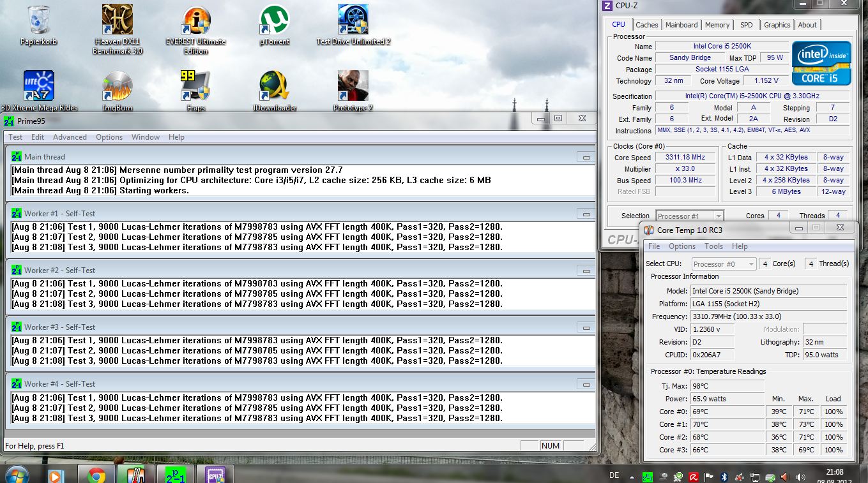The width and height of the screenshot is (868, 483).
Task: Open the Core Temp Help menu
Action: pos(740,246)
